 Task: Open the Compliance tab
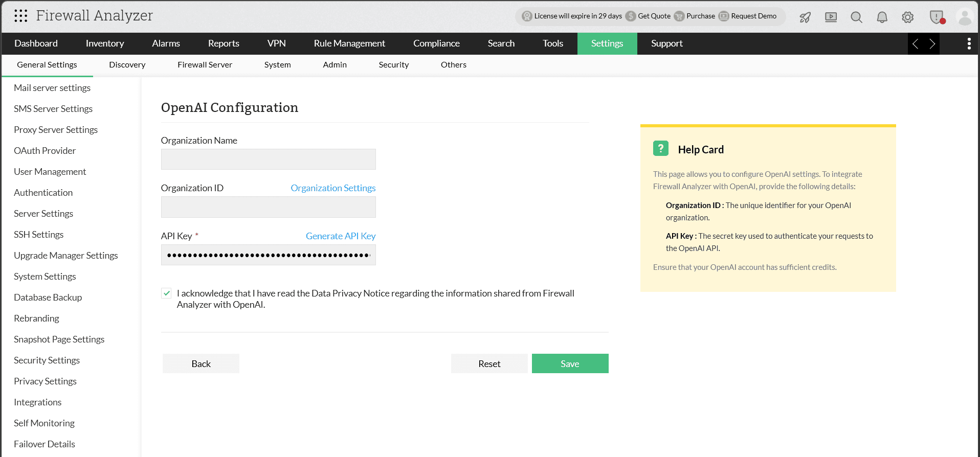(x=436, y=43)
